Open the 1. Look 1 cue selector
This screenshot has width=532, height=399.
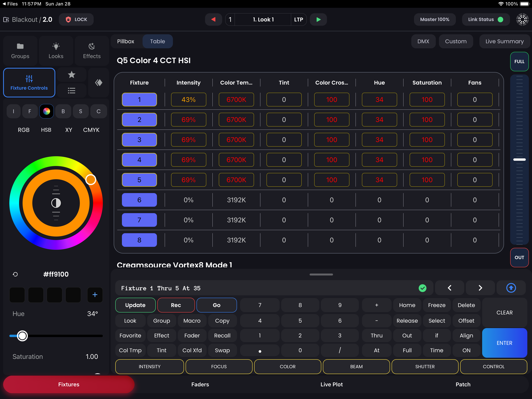pyautogui.click(x=263, y=19)
